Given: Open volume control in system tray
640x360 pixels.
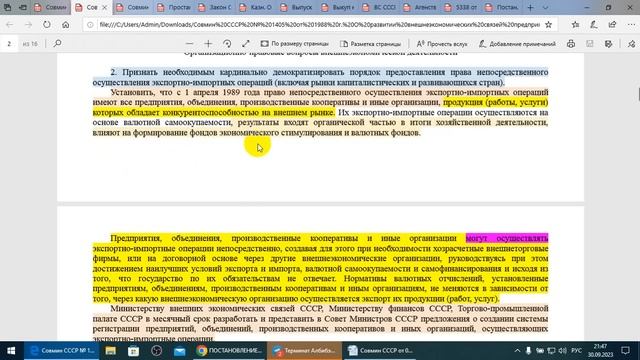Looking at the screenshot, I should point(562,351).
